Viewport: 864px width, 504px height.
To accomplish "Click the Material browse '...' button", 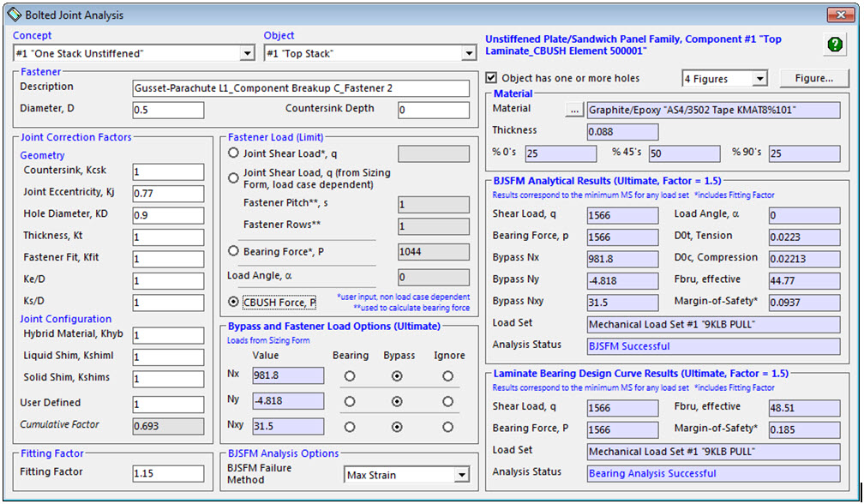I will pyautogui.click(x=574, y=110).
